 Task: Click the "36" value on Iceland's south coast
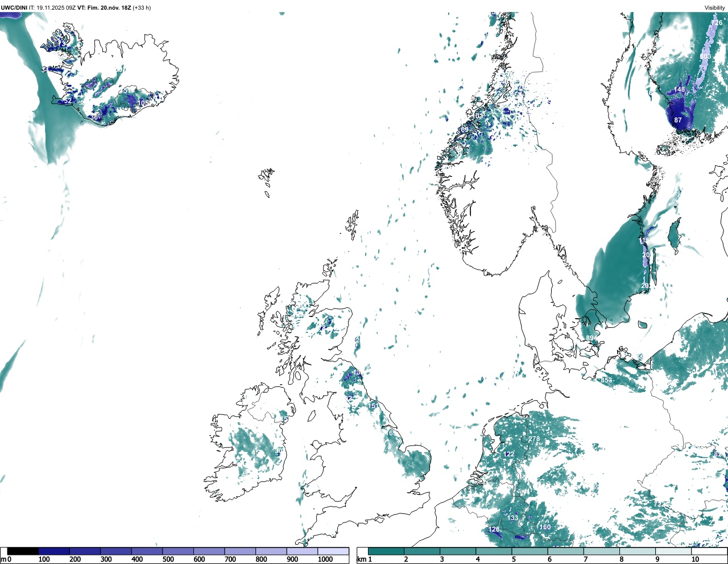tap(95, 117)
